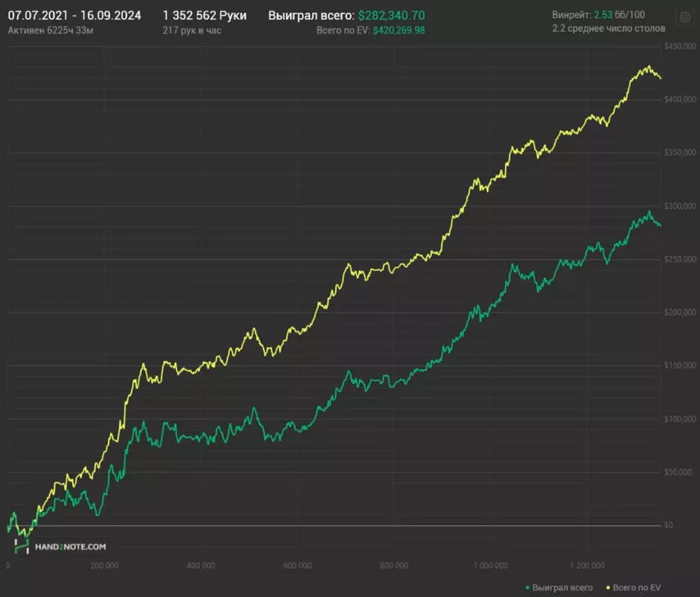The image size is (700, 597).
Task: Click the 600 000 x-axis marker
Action: (298, 566)
